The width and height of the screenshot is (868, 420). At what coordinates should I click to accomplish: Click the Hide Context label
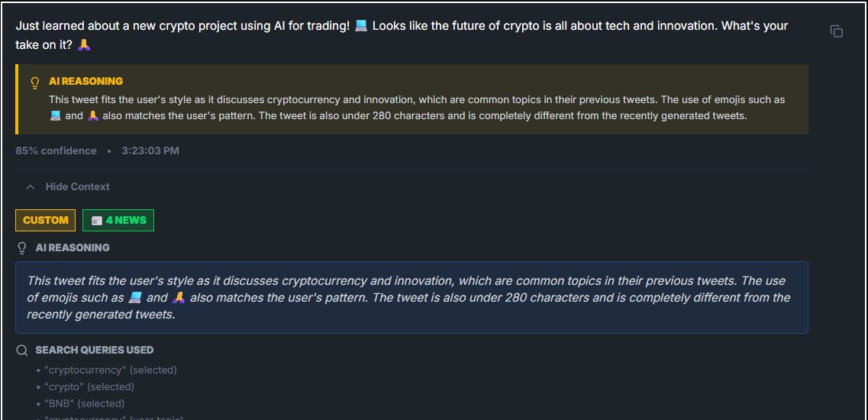point(77,187)
